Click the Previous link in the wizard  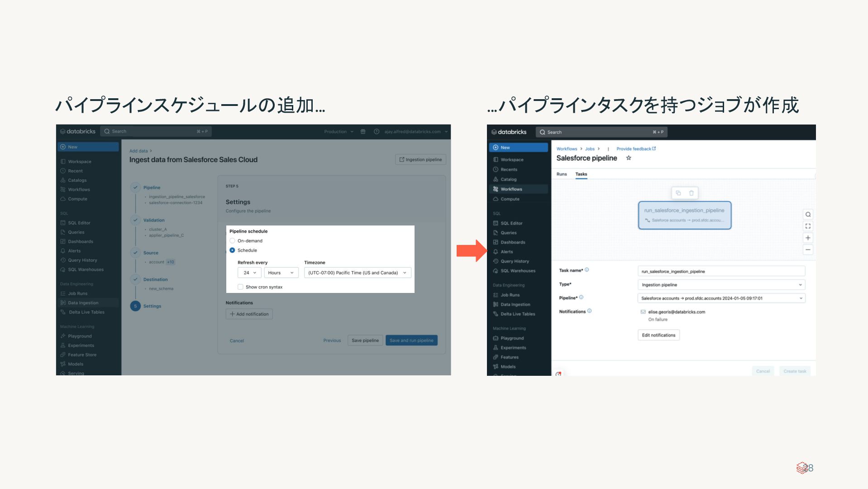tap(332, 340)
